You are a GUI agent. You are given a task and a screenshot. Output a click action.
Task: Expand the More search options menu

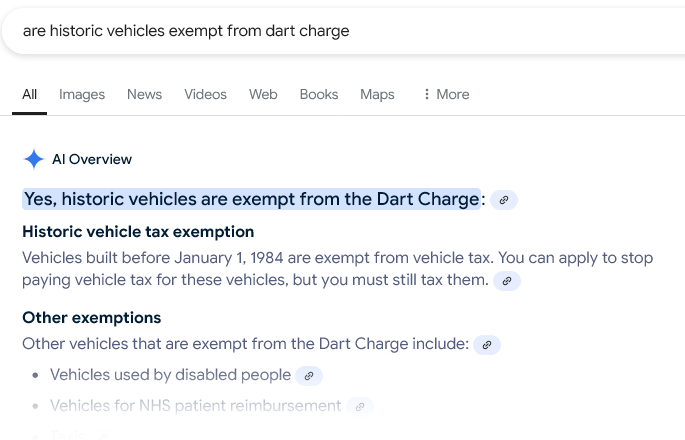coord(445,94)
